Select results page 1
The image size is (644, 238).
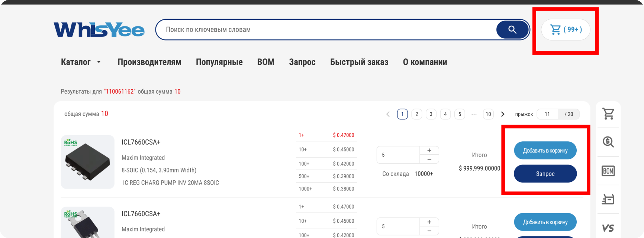click(x=402, y=114)
